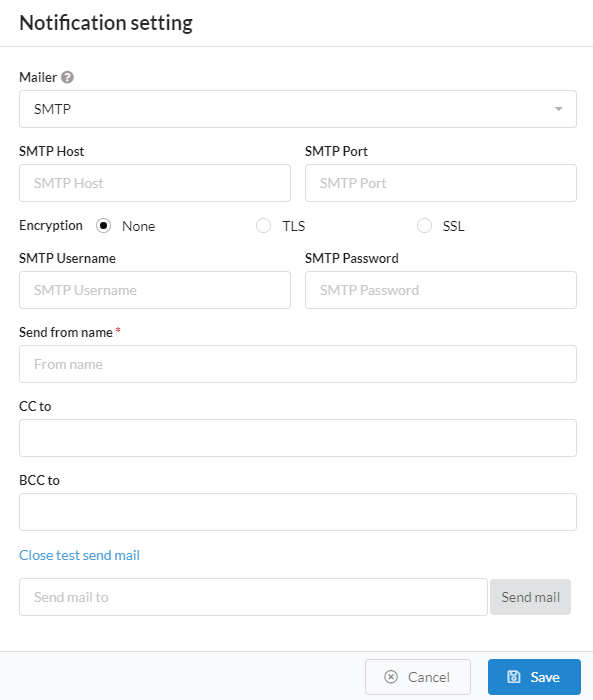Choose SSL encryption radio button
This screenshot has height=700, width=593.
(x=424, y=225)
